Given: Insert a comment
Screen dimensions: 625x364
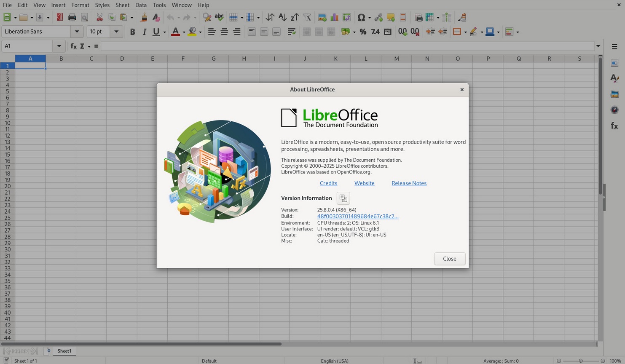Looking at the screenshot, I should coord(391,17).
